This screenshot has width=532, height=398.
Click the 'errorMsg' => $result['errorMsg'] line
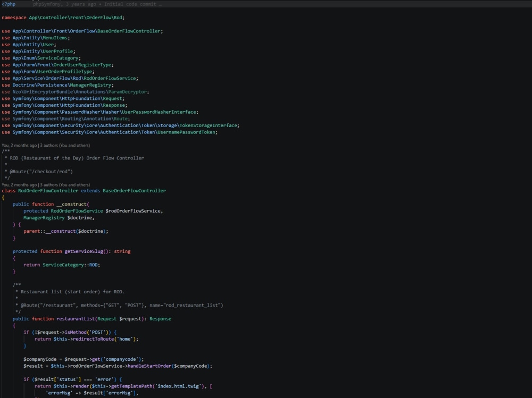92,393
